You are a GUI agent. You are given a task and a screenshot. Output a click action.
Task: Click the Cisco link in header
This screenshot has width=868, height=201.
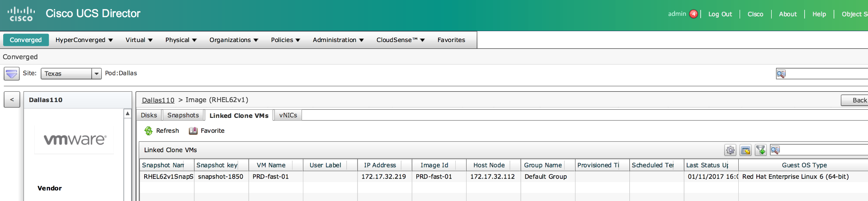pos(755,14)
